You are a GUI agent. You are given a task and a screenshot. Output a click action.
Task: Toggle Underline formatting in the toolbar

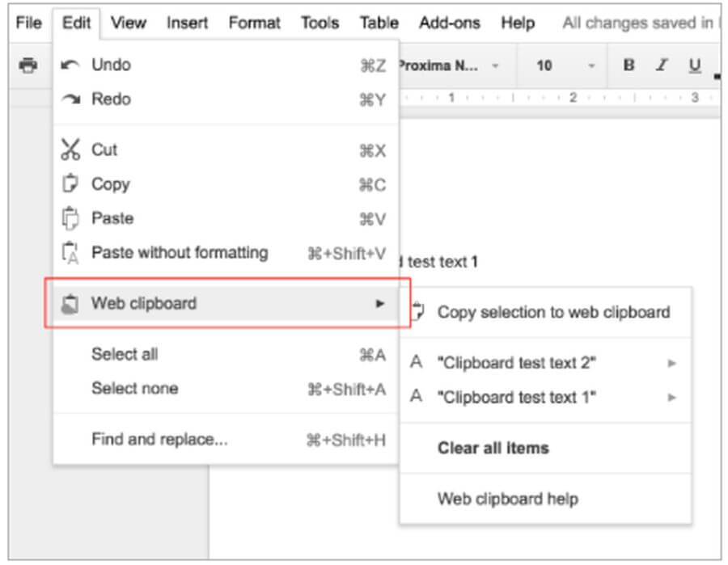pos(694,65)
